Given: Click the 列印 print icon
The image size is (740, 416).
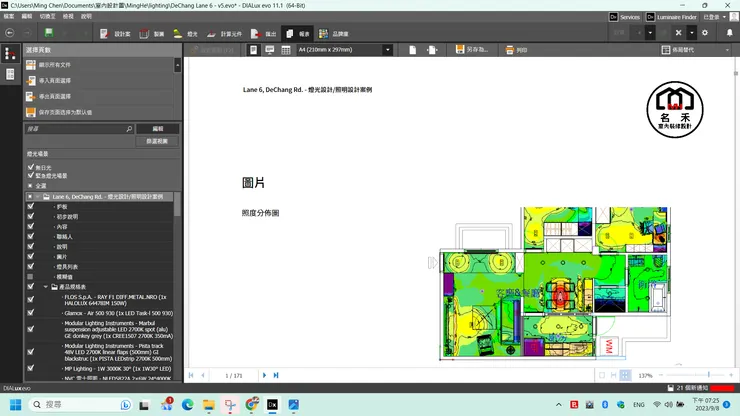Looking at the screenshot, I should point(513,49).
